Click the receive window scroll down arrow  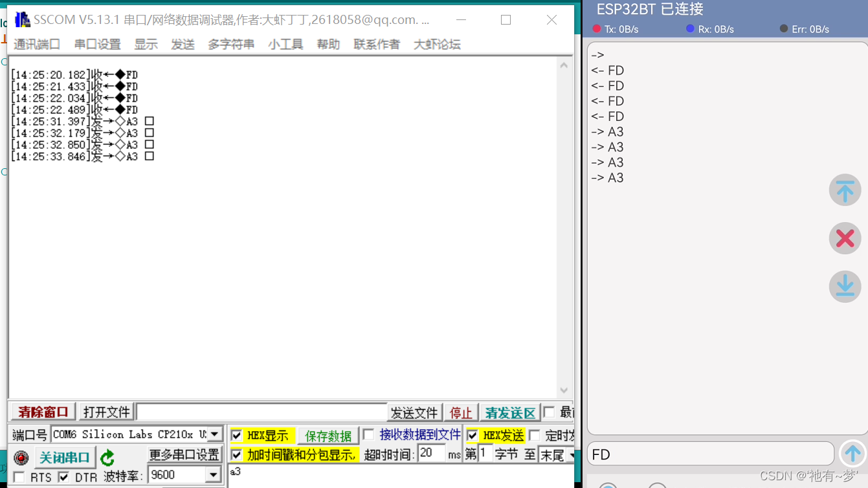[564, 390]
